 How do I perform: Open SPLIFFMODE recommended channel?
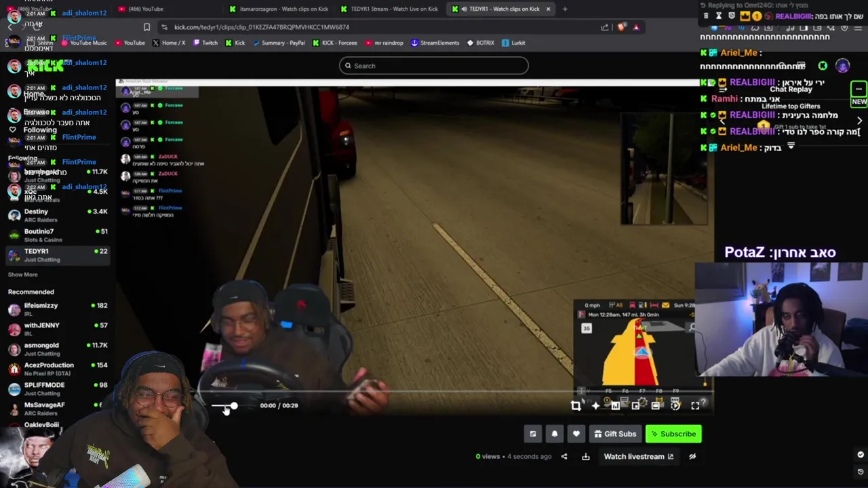(58, 388)
